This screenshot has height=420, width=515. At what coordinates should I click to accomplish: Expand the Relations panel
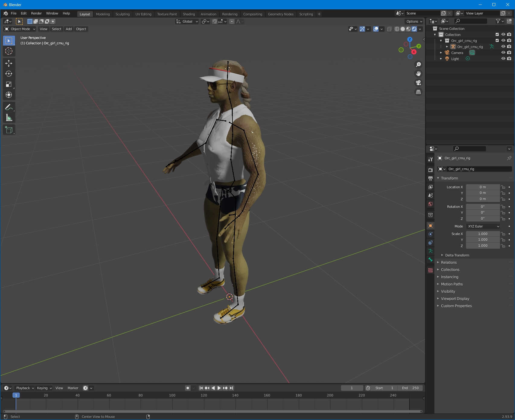click(x=449, y=262)
